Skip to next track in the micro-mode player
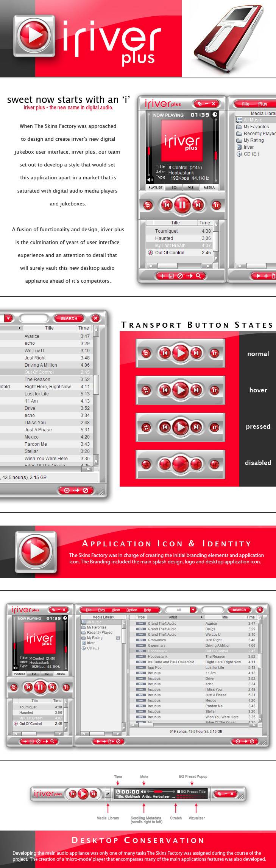 point(93,794)
